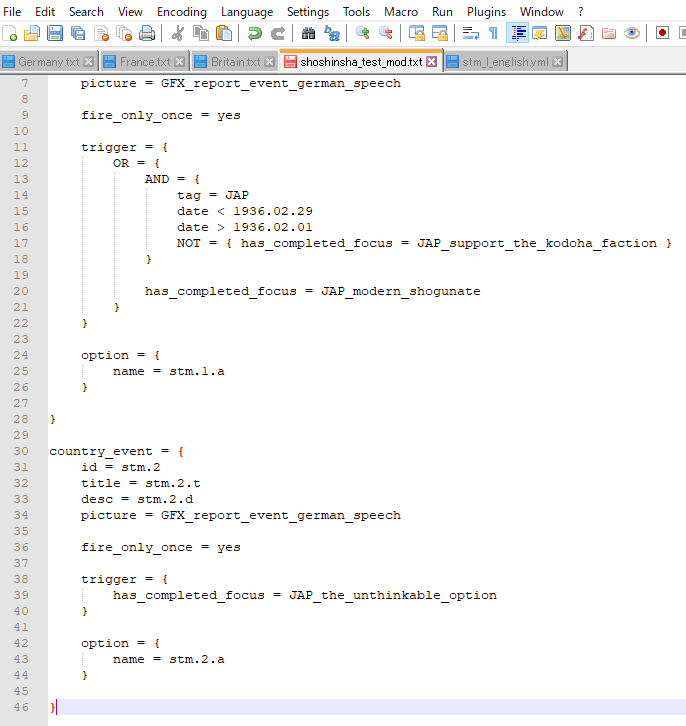Screen dimensions: 686x726
Task: Open the Language menu
Action: tap(247, 12)
